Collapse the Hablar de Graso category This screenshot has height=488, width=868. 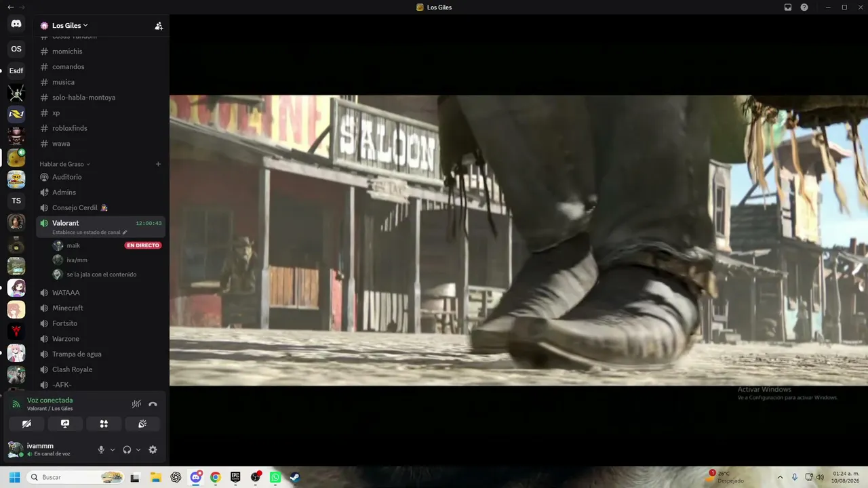(64, 164)
